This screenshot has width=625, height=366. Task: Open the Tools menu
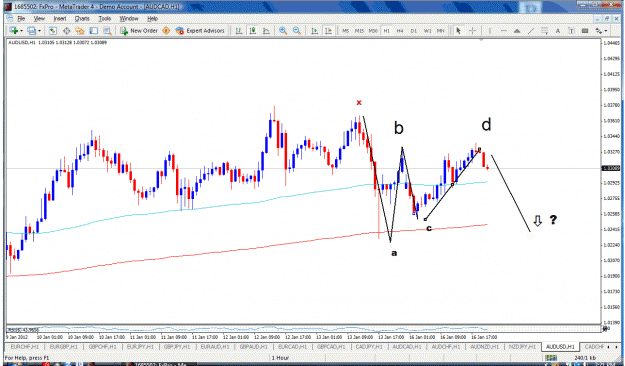pos(104,19)
